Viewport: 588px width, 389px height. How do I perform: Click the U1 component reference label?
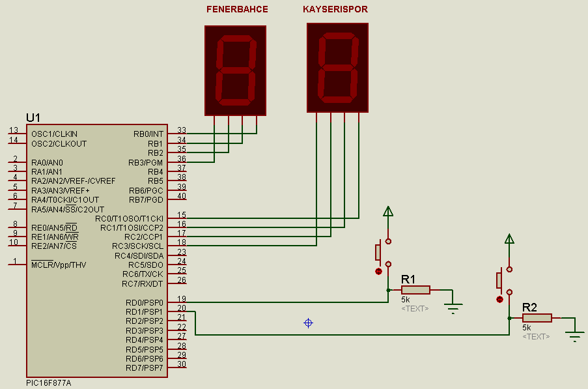coord(33,118)
